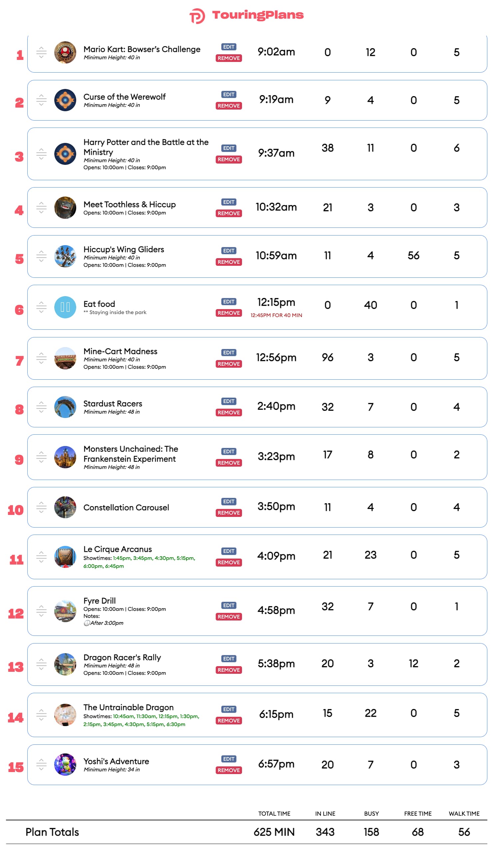
Task: Click the reorder handle for Fyre Drill
Action: pos(41,611)
